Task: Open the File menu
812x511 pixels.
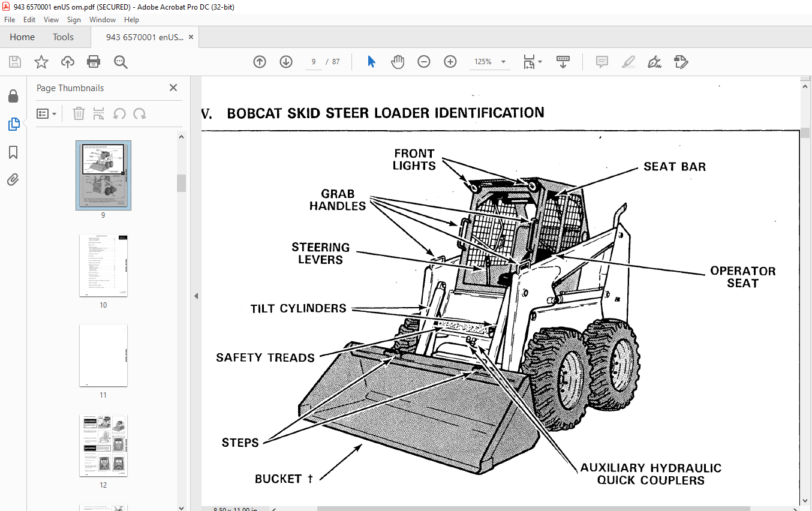Action: 10,20
